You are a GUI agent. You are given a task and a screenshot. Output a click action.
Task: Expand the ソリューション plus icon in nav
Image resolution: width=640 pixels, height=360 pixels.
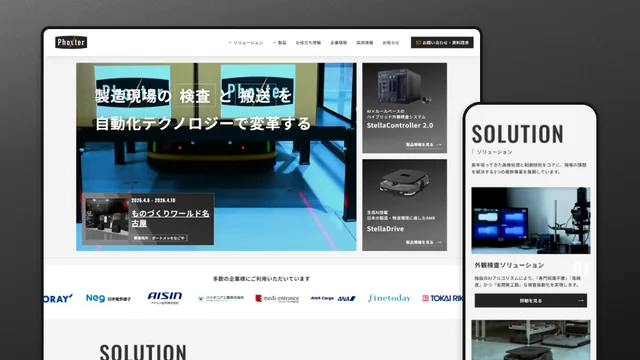[230, 42]
